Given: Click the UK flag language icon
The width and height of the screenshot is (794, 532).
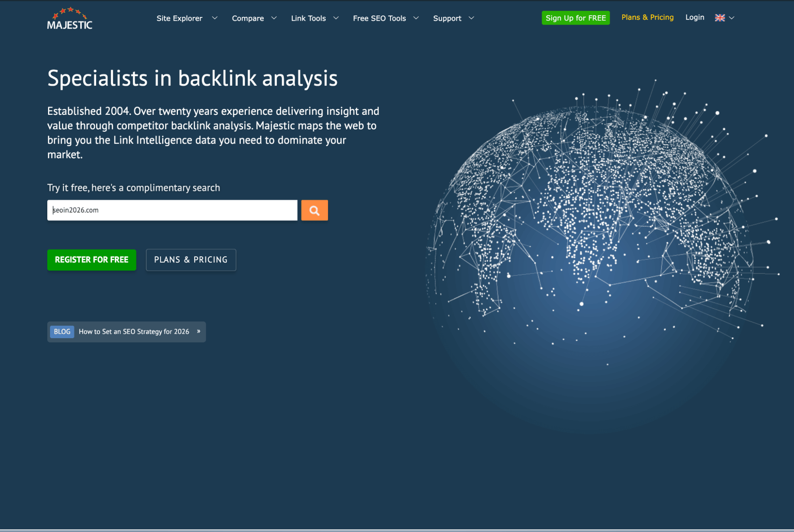Looking at the screenshot, I should pyautogui.click(x=720, y=18).
